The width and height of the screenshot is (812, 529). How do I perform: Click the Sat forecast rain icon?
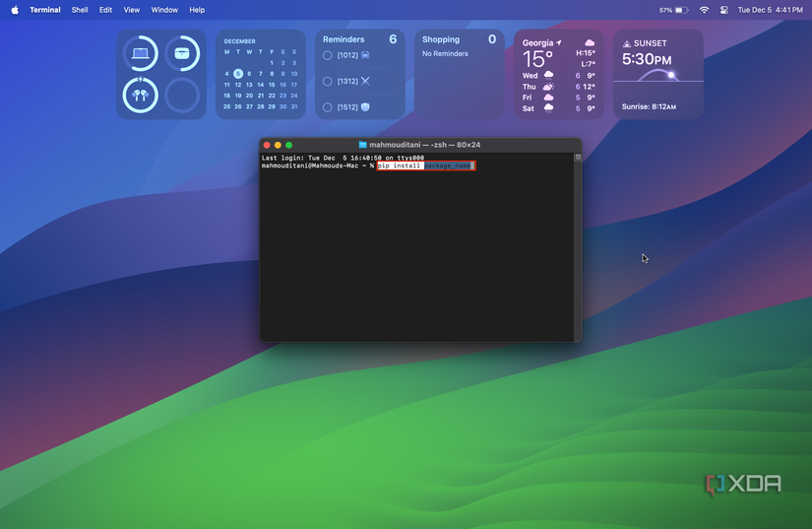pyautogui.click(x=548, y=108)
